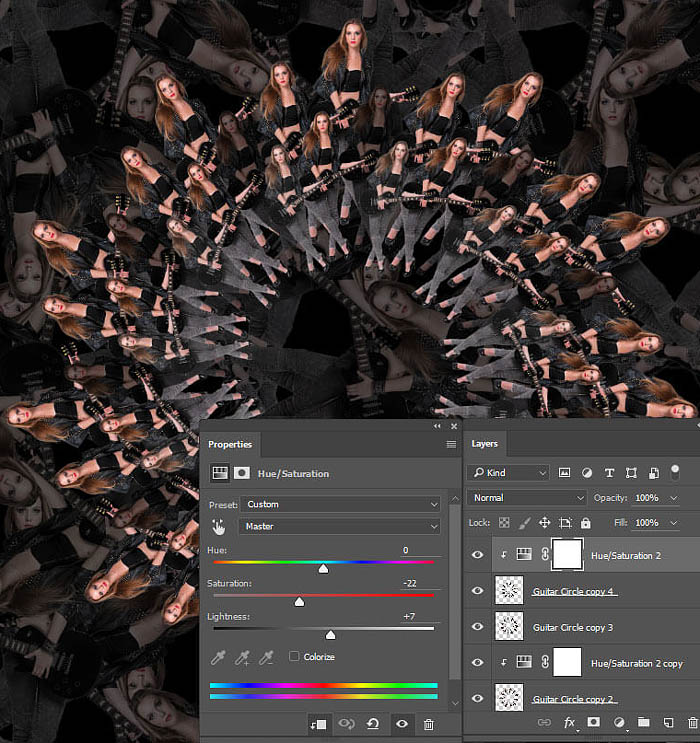Image resolution: width=700 pixels, height=743 pixels.
Task: Toggle layer filtering on or off
Action: [x=675, y=471]
